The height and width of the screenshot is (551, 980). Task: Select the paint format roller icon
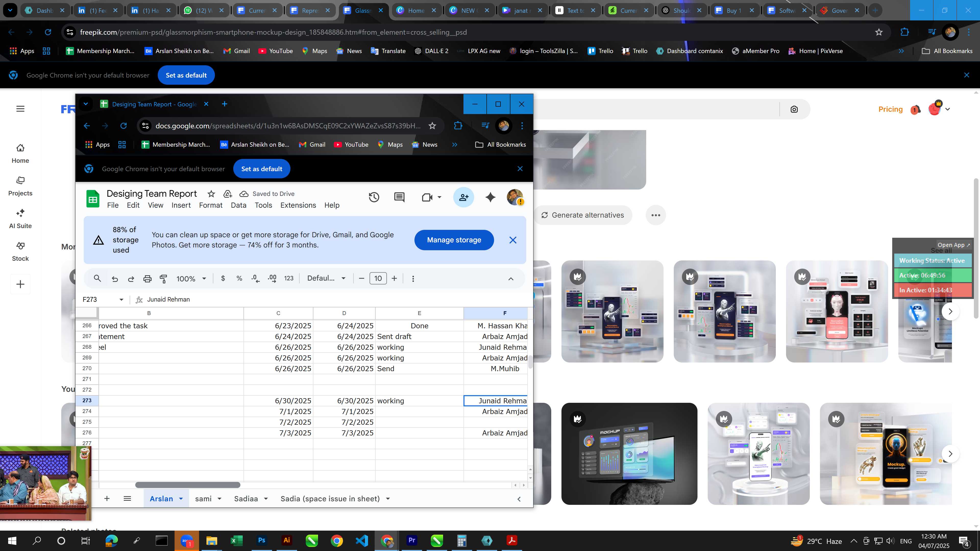[164, 279]
